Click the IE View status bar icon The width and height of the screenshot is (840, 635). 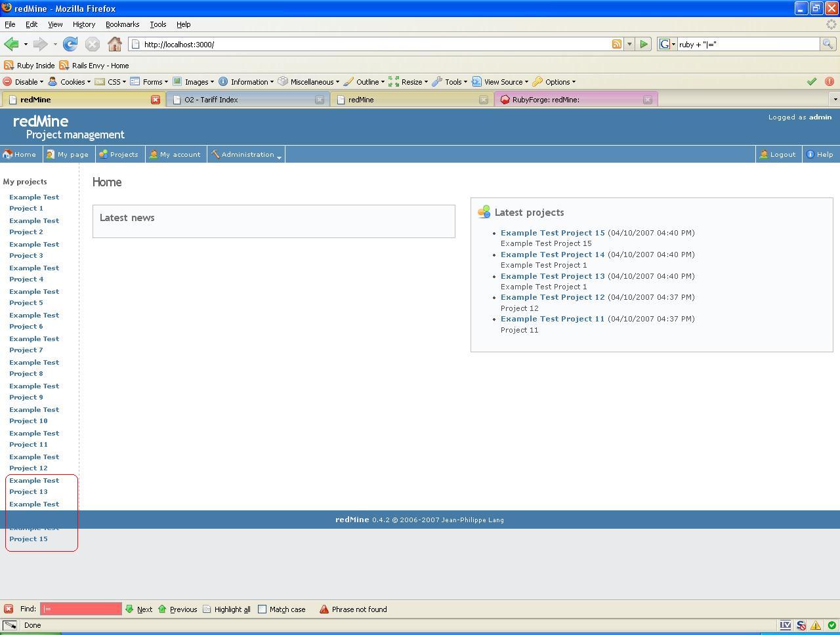tap(785, 625)
